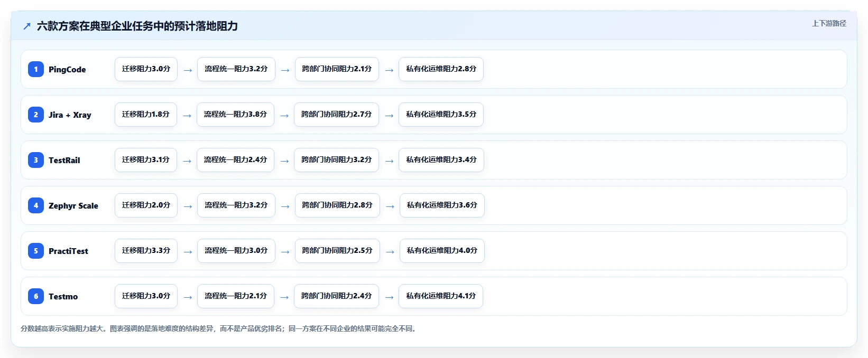Click the Zephyr Scale row name
The image size is (868, 358).
point(73,205)
